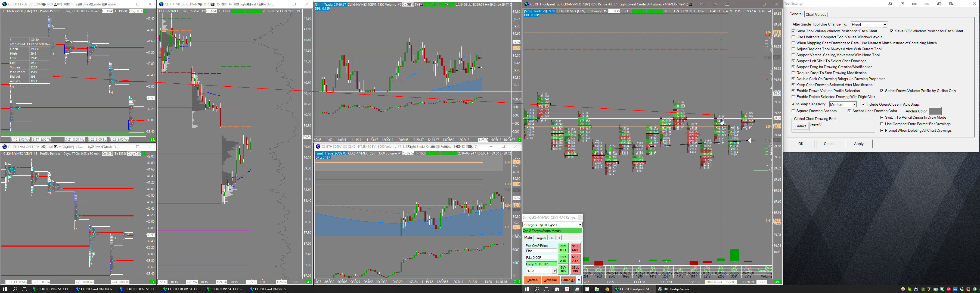Open the Set tab in trade window
The image size is (980, 293).
pyautogui.click(x=552, y=238)
